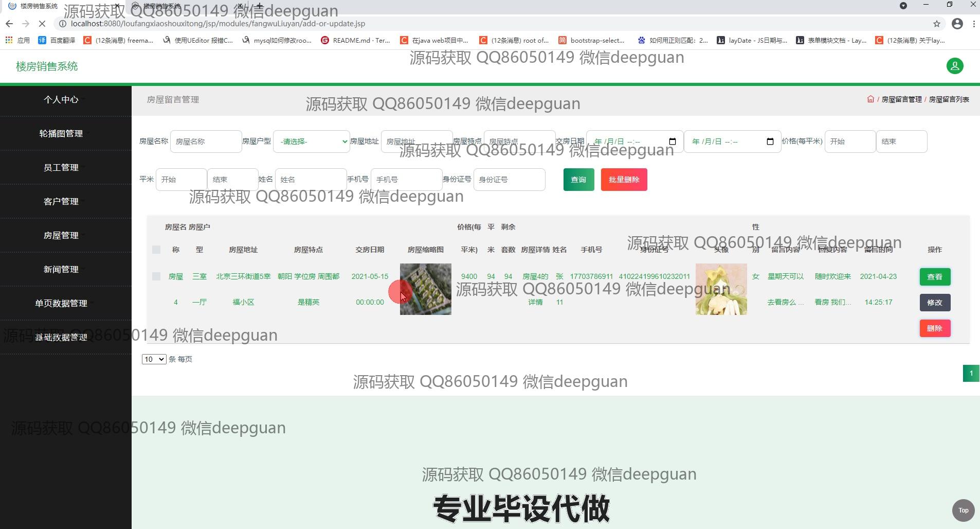Viewport: 980px width, 529px height.
Task: Click the house thumbnail image
Action: pyautogui.click(x=425, y=289)
